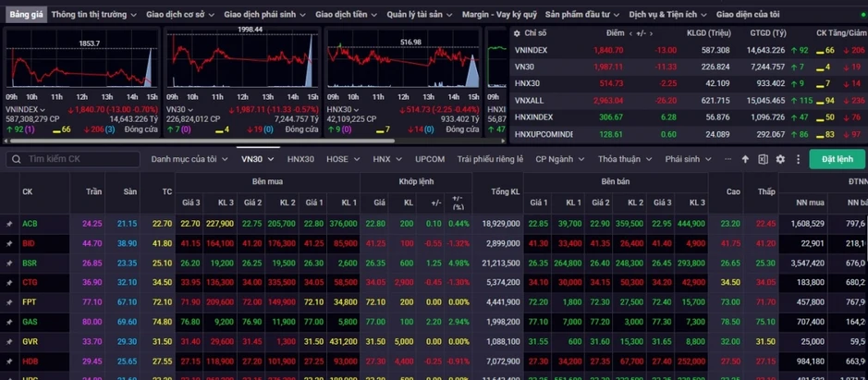
Task: Click the Trần column header
Action: pyautogui.click(x=93, y=191)
